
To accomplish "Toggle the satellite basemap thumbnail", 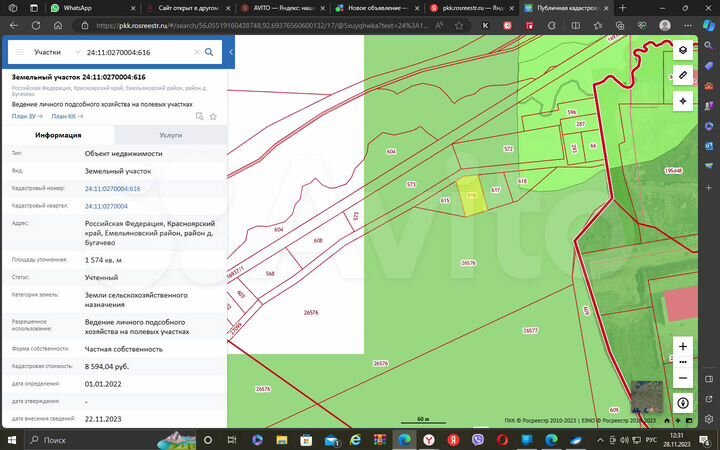I will (646, 397).
